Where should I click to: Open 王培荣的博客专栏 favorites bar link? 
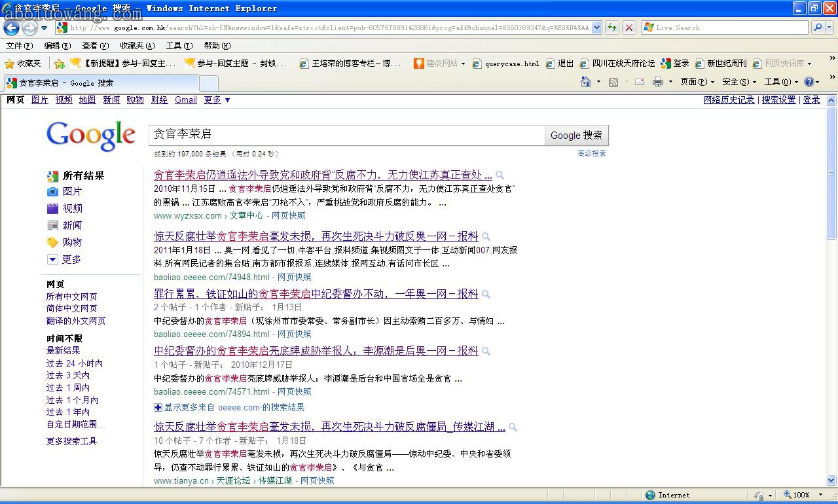(350, 63)
